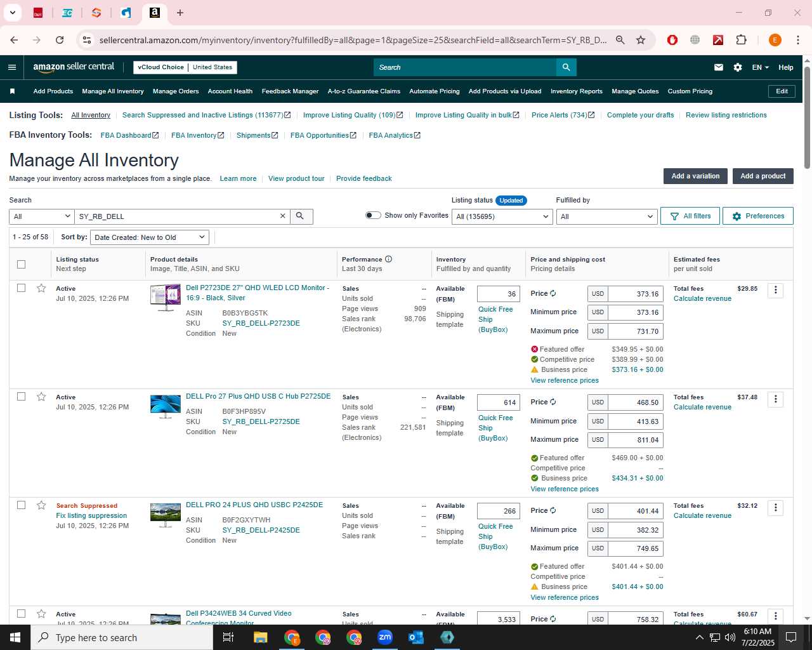
Task: Open File Explorer from the taskbar
Action: tap(261, 637)
